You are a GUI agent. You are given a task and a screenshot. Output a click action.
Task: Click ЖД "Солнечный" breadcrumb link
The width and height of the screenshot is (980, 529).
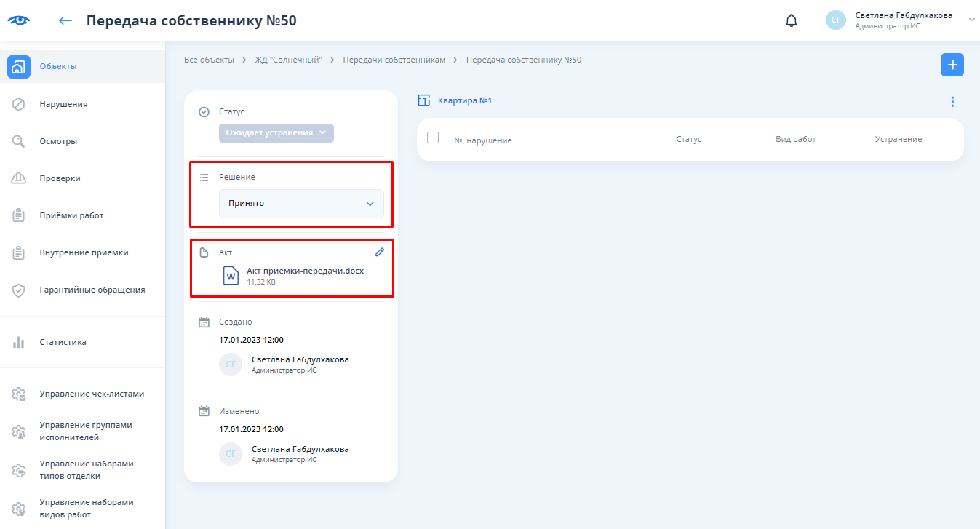(288, 60)
